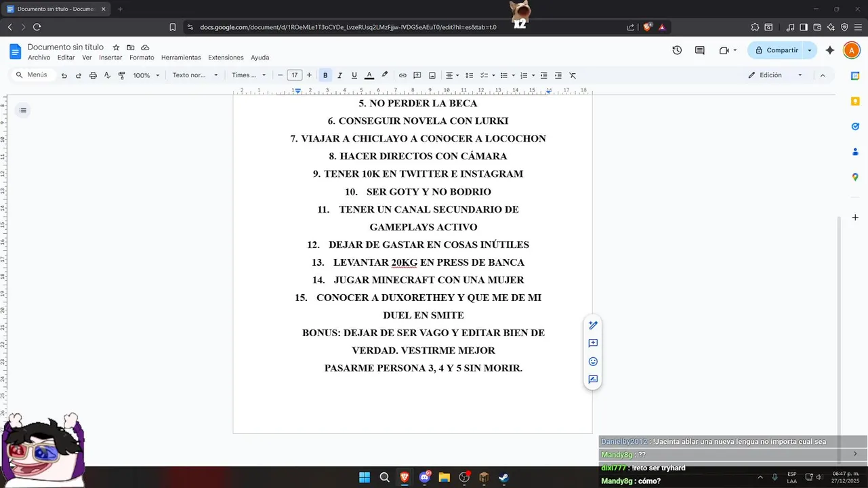Expand the share options arrow

(810, 50)
